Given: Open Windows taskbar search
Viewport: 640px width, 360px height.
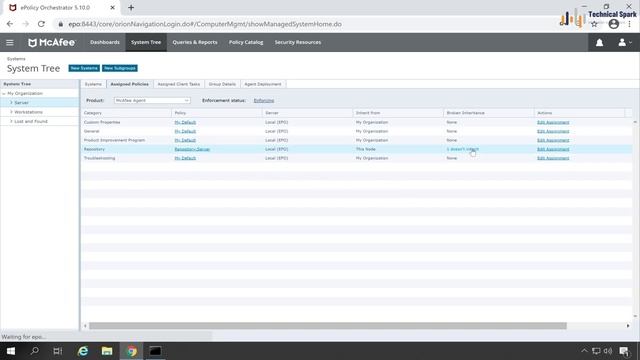Looking at the screenshot, I should coord(35,351).
